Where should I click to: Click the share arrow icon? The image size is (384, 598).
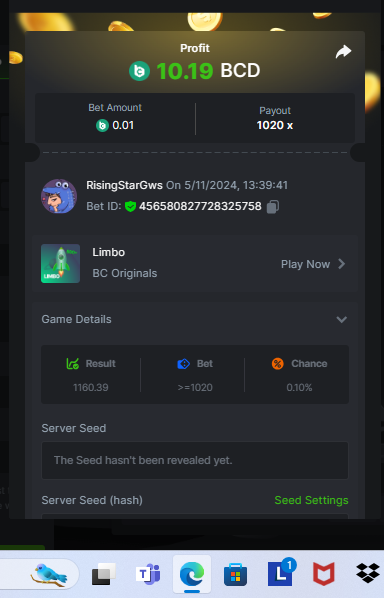(x=343, y=51)
